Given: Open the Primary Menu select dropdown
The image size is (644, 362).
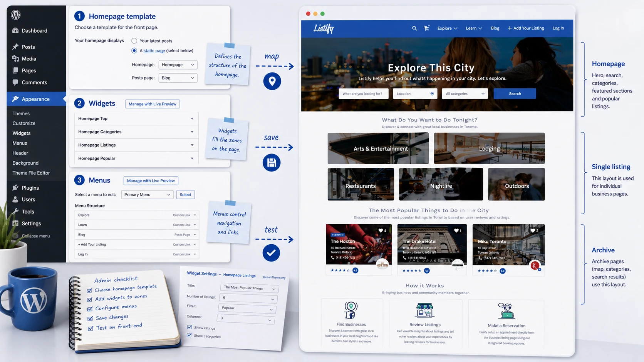Looking at the screenshot, I should tap(147, 195).
